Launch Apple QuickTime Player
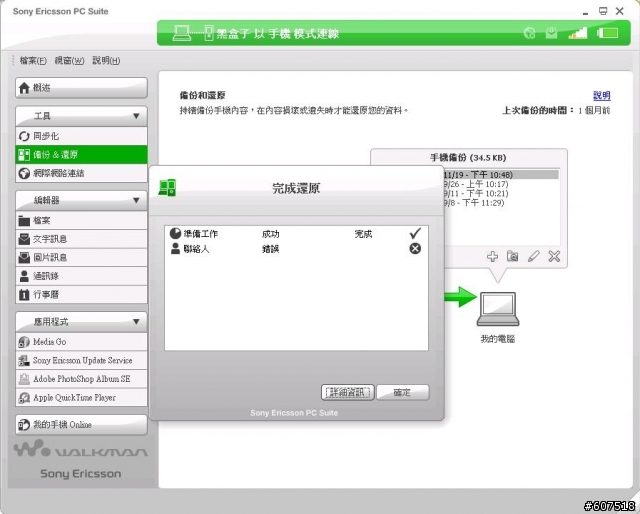This screenshot has height=514, width=640. tap(81, 397)
